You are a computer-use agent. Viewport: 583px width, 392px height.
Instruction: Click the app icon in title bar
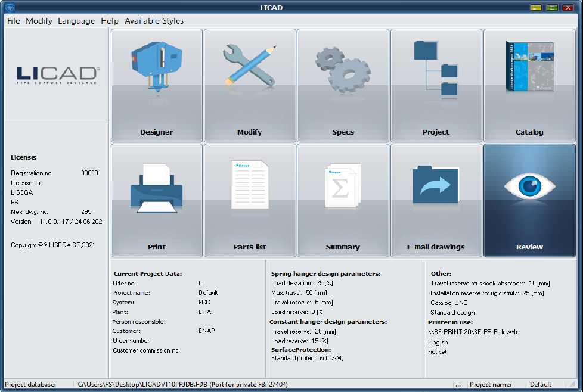[x=9, y=7]
